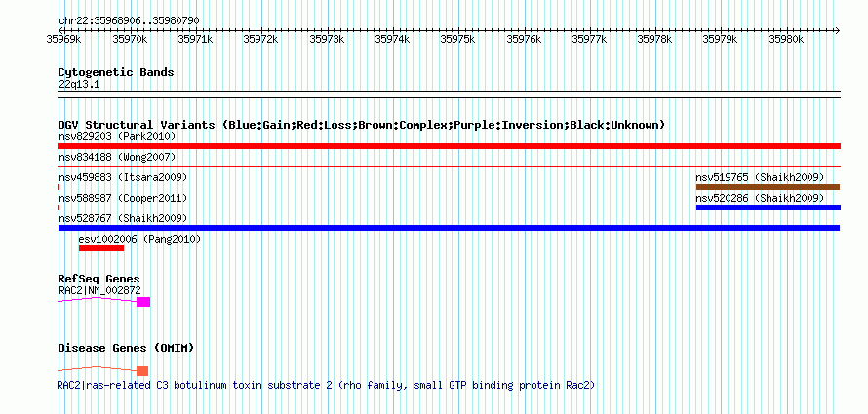Click the red nsv829203 (Park2010) variant bar
This screenshot has height=414, width=868.
(x=449, y=146)
